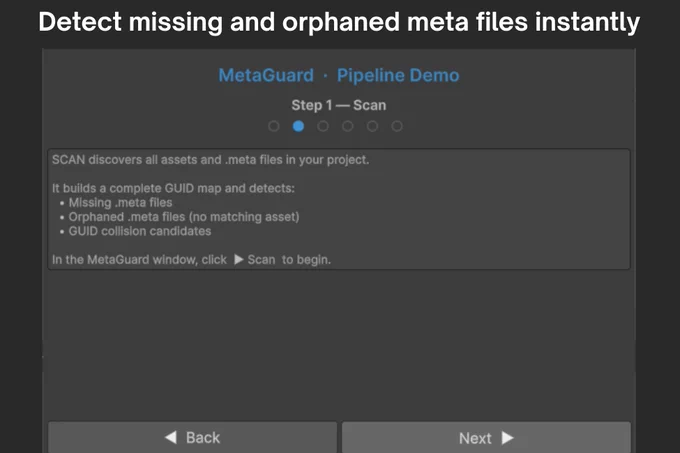
Task: Click the play triangle icon beside Scan
Action: click(x=239, y=259)
